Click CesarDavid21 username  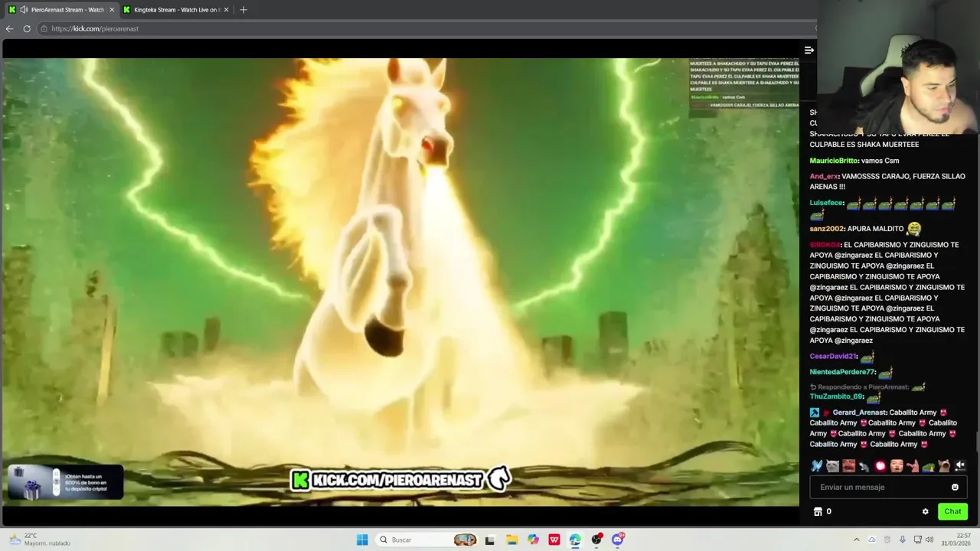coord(833,356)
